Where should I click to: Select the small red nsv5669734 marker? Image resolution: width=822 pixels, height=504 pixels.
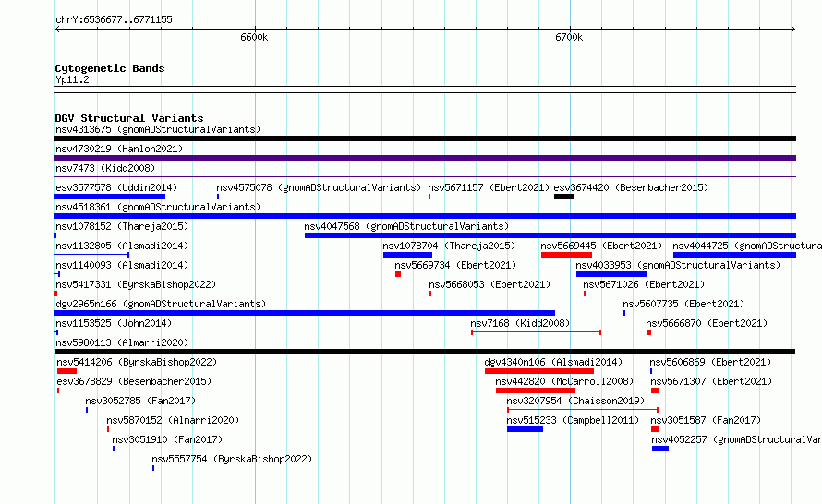tap(398, 274)
